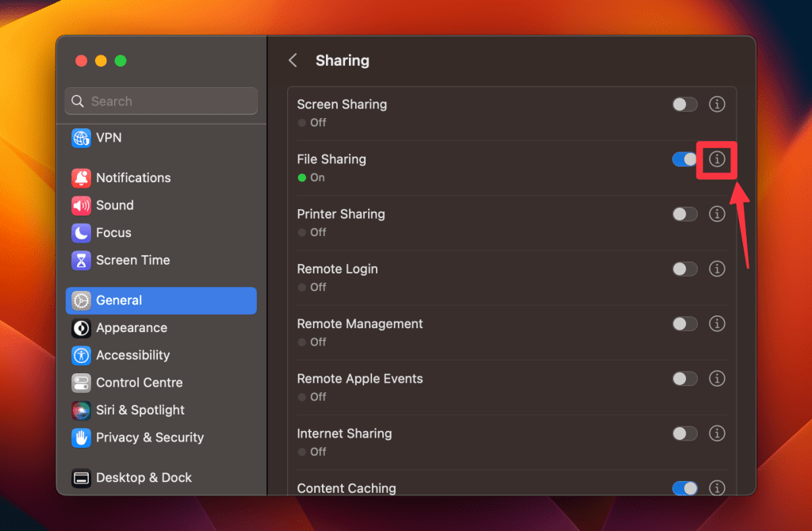Open info for Screen Sharing

(717, 105)
